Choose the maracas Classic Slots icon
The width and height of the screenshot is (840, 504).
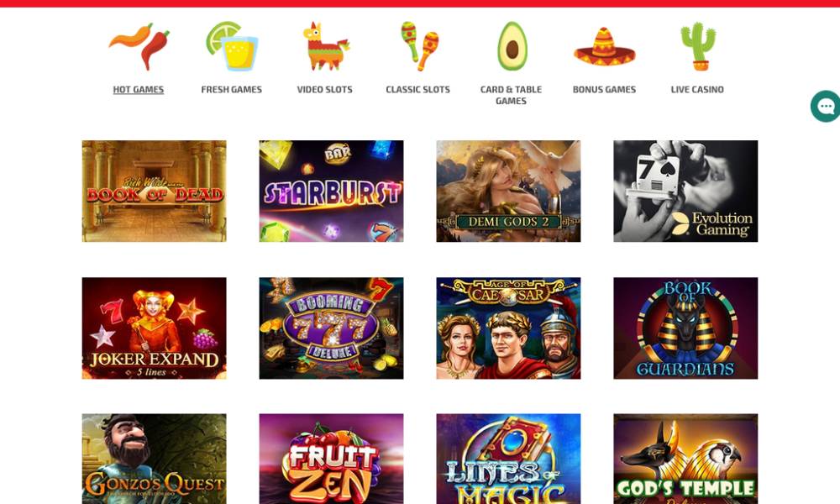[419, 46]
